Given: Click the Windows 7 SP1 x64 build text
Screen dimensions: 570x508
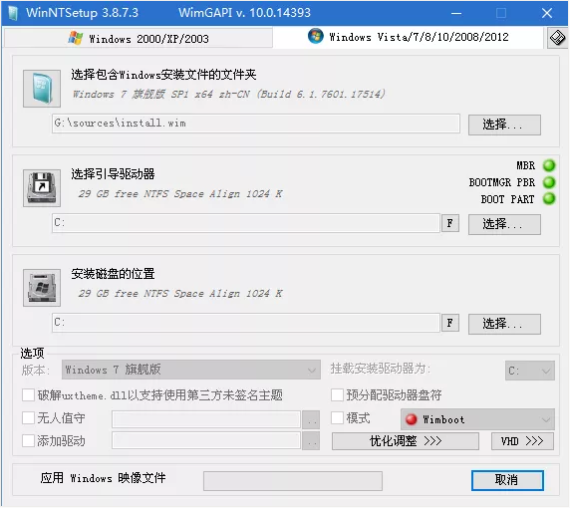Looking at the screenshot, I should 229,94.
